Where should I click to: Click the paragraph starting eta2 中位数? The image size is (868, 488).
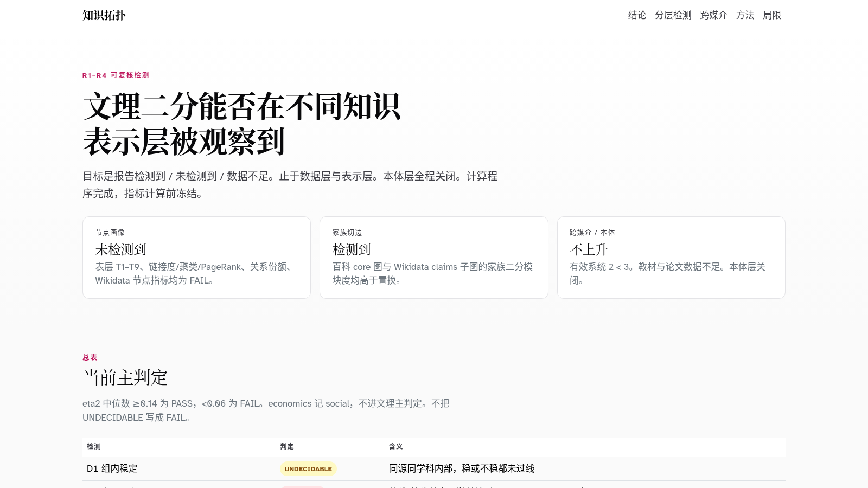coord(266,410)
